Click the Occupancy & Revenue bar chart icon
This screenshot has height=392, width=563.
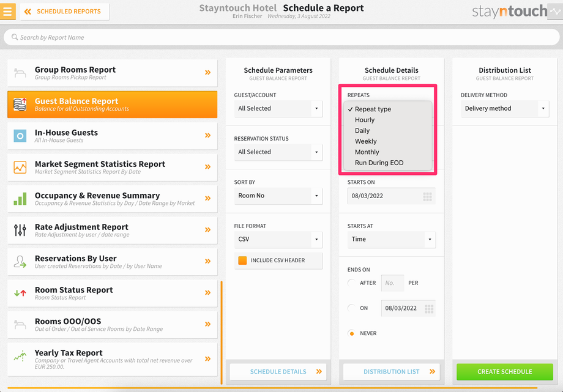(20, 199)
